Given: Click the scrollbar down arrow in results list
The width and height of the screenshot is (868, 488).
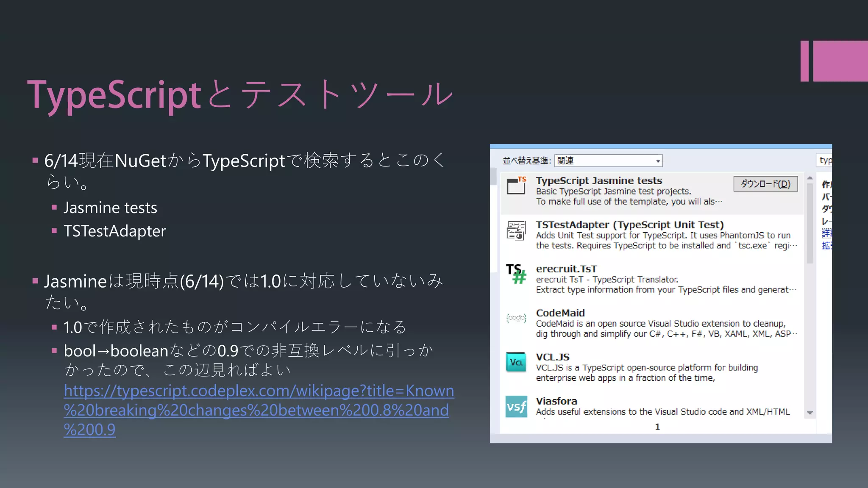Looking at the screenshot, I should (810, 413).
